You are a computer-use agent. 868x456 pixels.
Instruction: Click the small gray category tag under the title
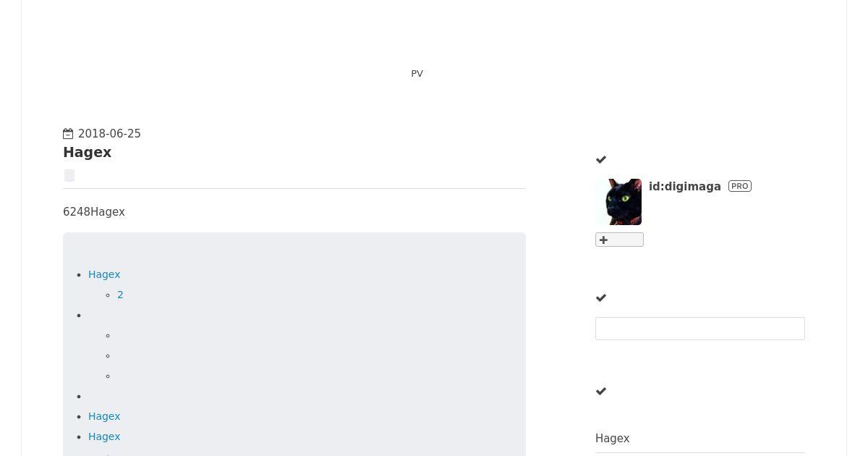coord(69,176)
